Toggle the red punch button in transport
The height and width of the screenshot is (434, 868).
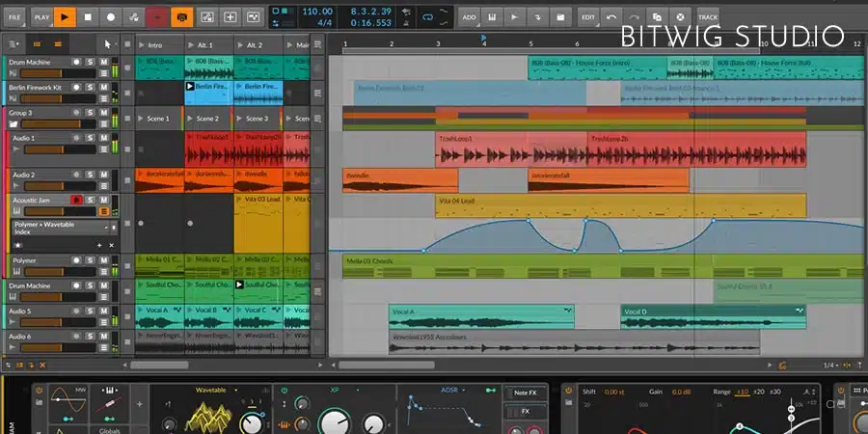click(157, 17)
